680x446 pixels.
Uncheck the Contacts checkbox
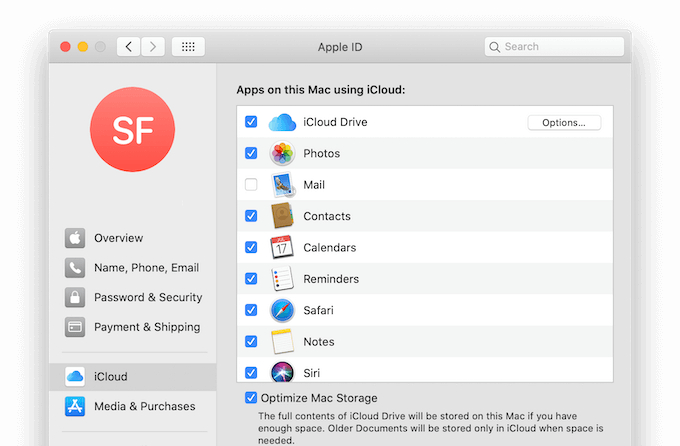click(x=251, y=216)
